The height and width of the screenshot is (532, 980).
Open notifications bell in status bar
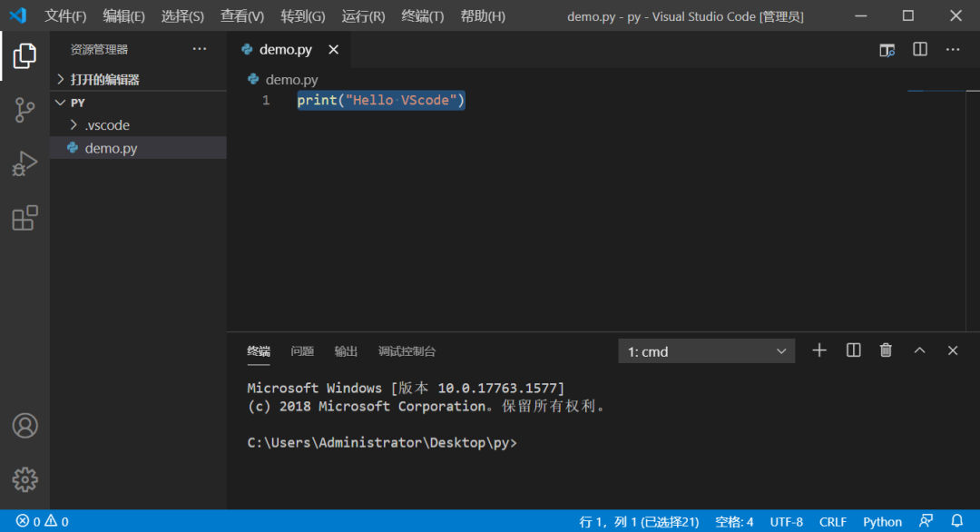tap(957, 521)
